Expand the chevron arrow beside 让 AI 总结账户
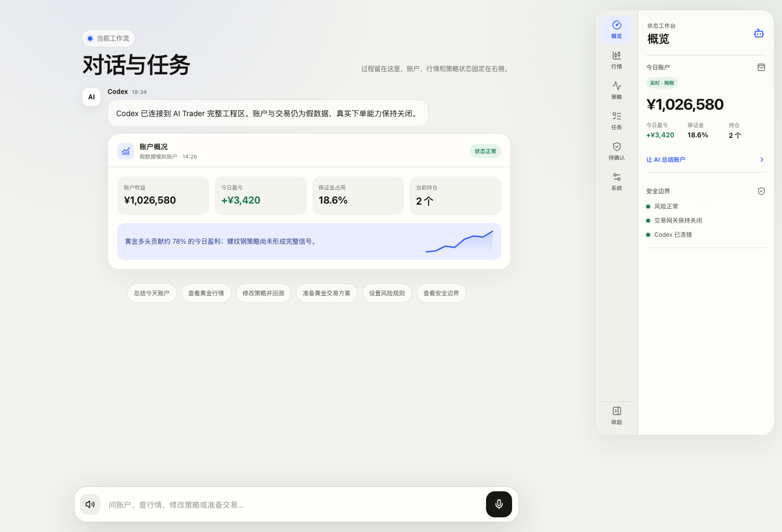 (x=762, y=160)
